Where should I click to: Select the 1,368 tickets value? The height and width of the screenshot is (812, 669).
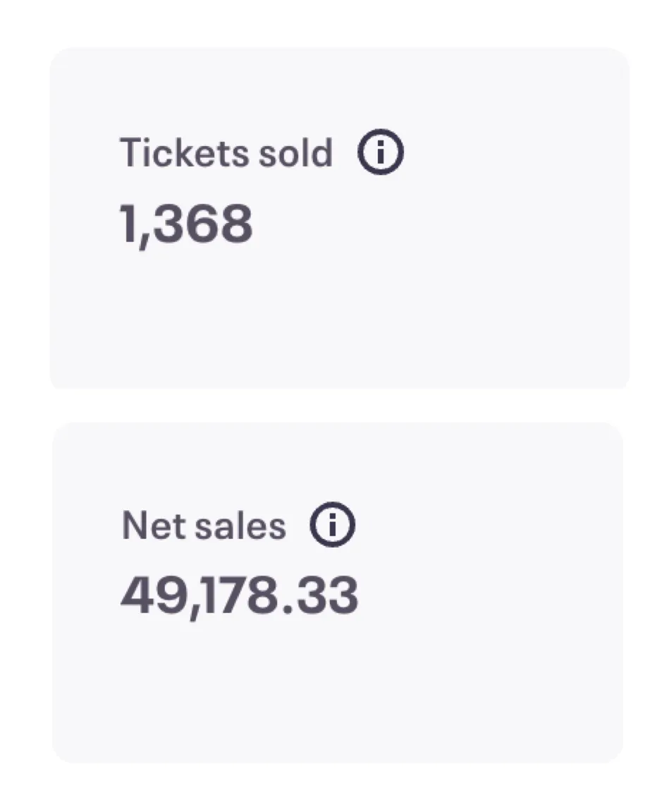coord(187,225)
